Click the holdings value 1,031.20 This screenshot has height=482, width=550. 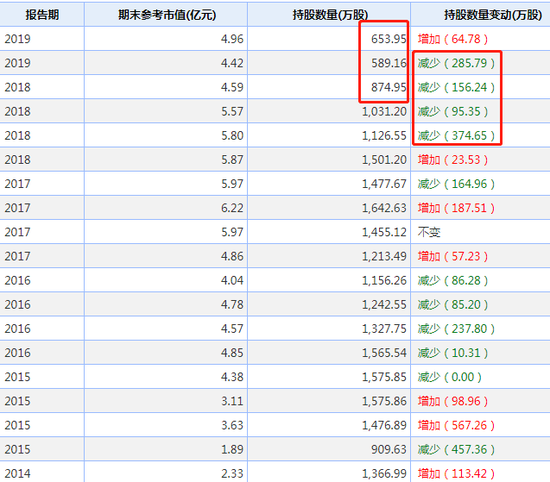[x=384, y=112]
